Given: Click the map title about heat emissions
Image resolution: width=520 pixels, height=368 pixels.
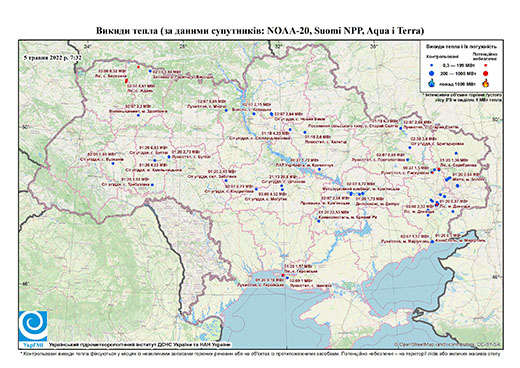Looking at the screenshot, I should click(260, 31).
